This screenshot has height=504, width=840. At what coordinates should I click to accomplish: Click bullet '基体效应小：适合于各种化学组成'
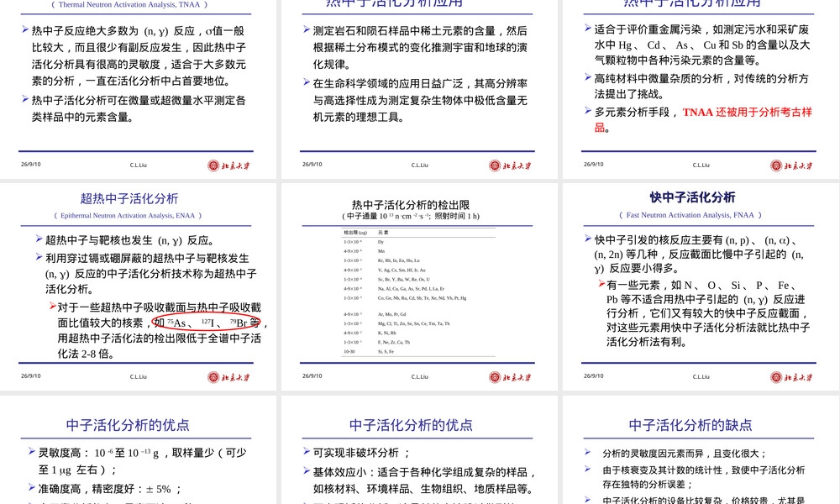pyautogui.click(x=423, y=480)
